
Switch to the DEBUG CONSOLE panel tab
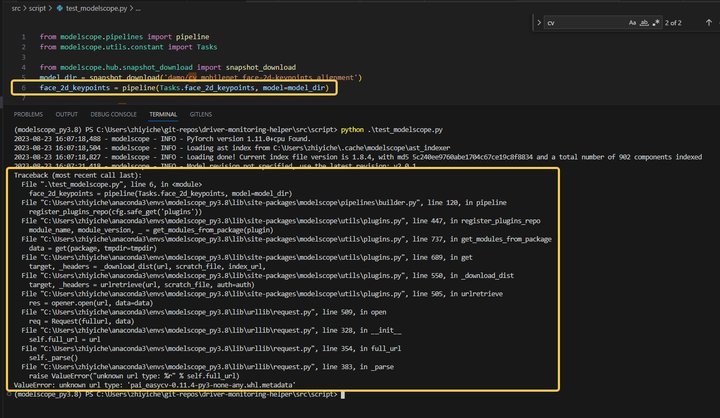113,114
